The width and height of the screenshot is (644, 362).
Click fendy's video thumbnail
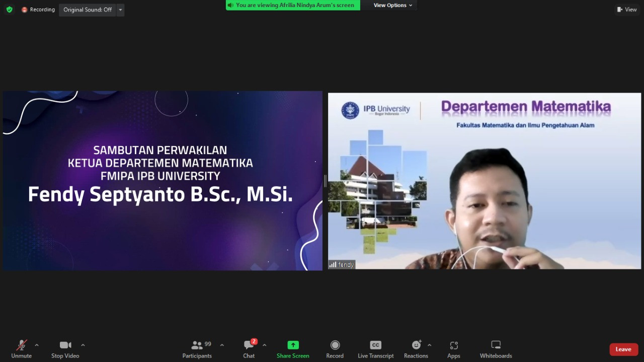(x=485, y=181)
